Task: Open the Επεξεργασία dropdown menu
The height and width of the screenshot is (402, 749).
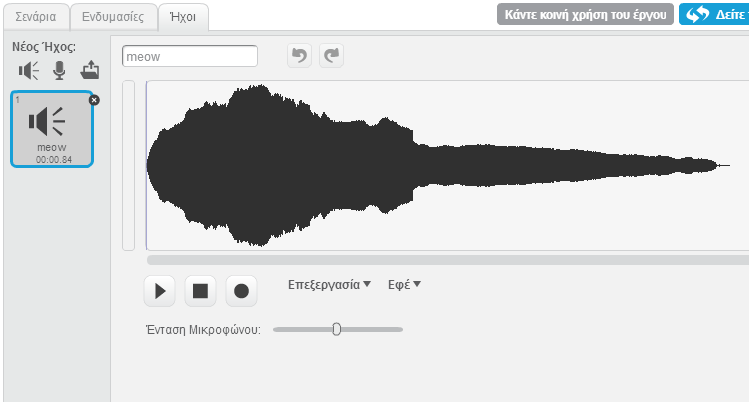Action: pyautogui.click(x=329, y=285)
